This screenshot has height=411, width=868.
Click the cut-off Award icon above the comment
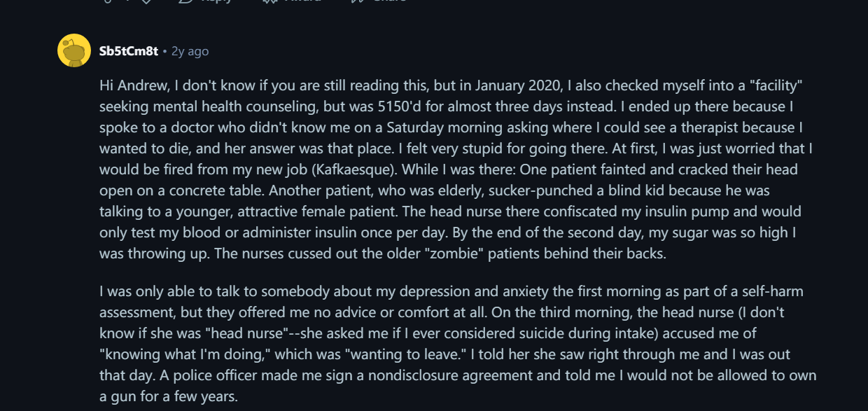[x=269, y=1]
